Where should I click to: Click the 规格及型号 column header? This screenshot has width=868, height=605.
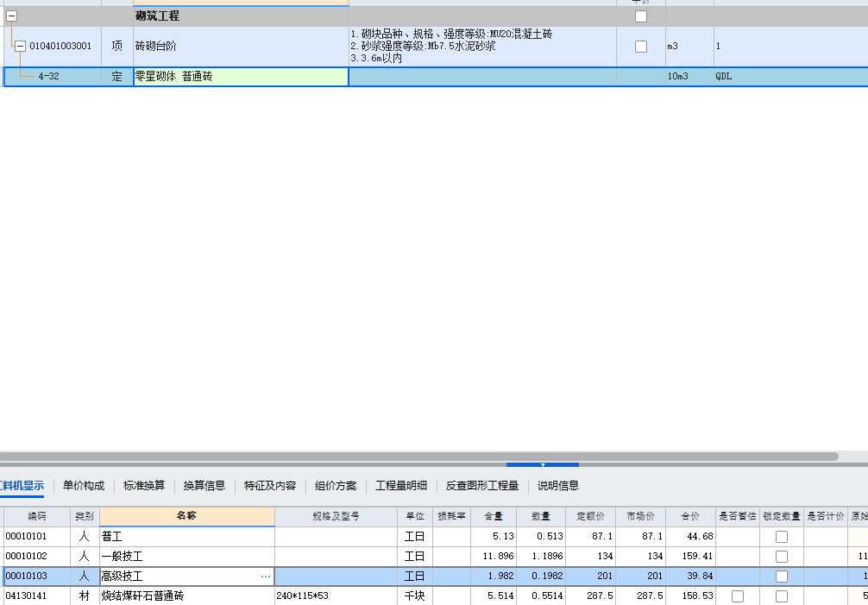336,516
